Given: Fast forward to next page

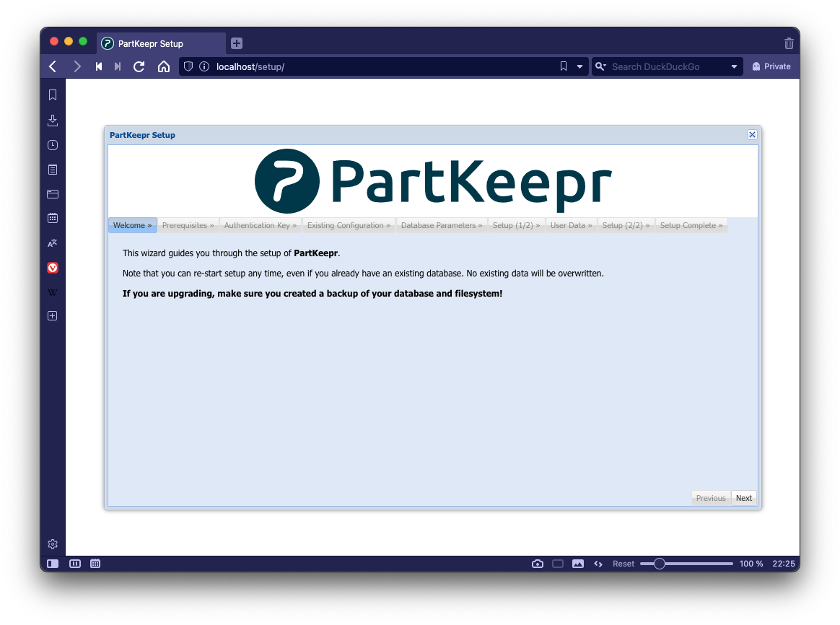Looking at the screenshot, I should click(118, 66).
